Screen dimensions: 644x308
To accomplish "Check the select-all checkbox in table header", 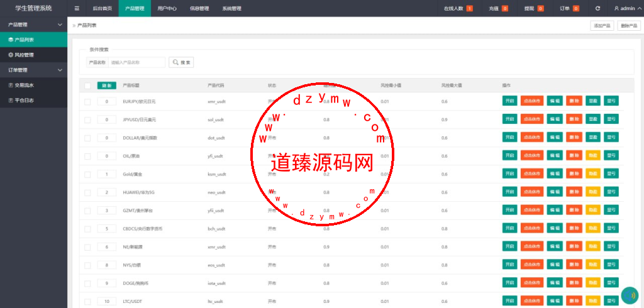I will pos(87,86).
